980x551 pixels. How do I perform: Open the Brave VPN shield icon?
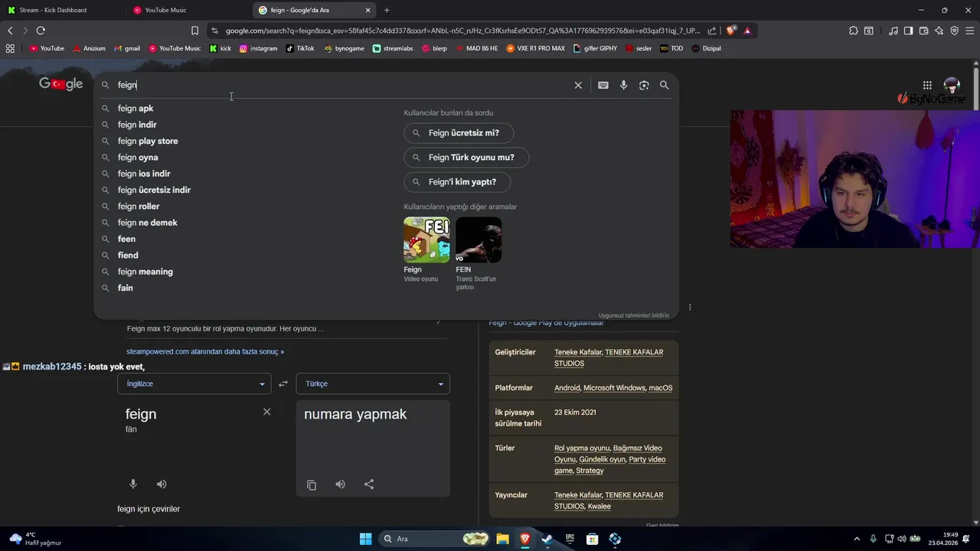(954, 31)
